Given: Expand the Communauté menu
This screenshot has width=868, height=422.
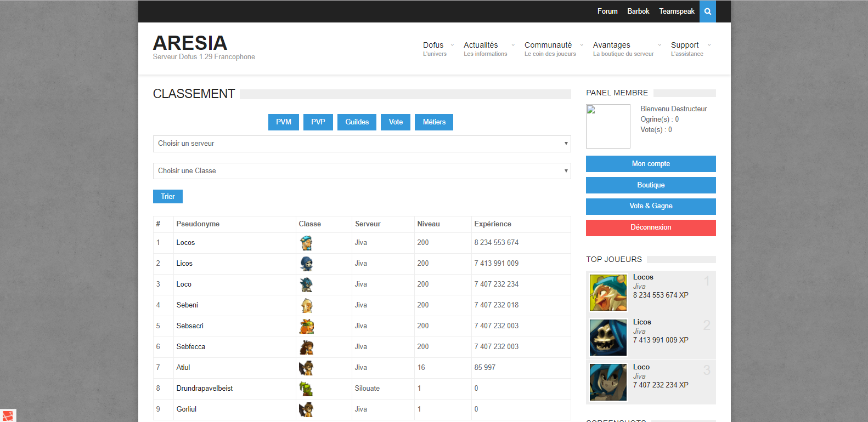Looking at the screenshot, I should (x=554, y=49).
